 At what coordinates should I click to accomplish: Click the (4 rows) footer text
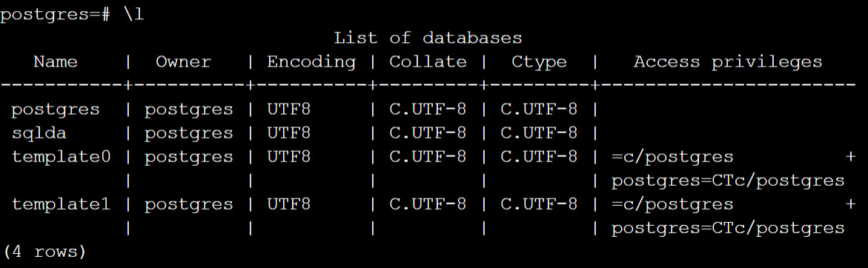coord(44,252)
